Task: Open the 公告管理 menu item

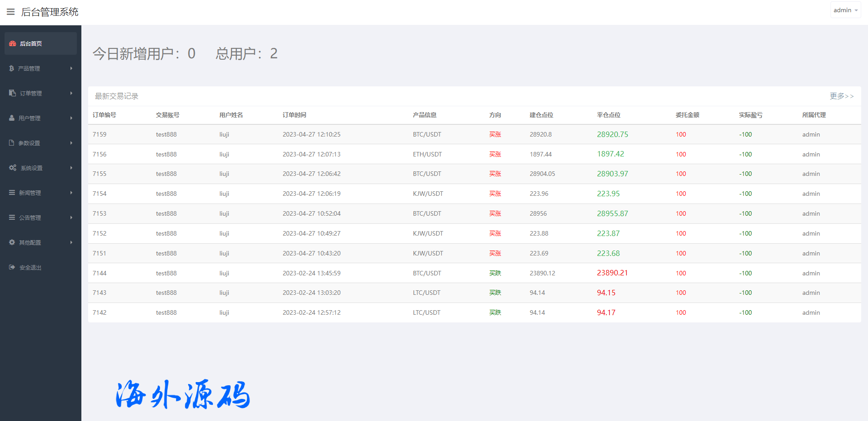Action: click(30, 218)
